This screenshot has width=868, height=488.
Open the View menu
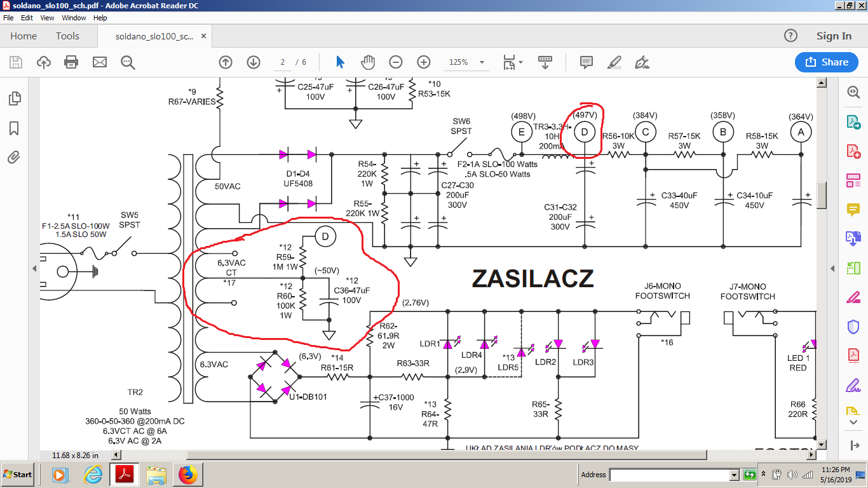point(47,18)
